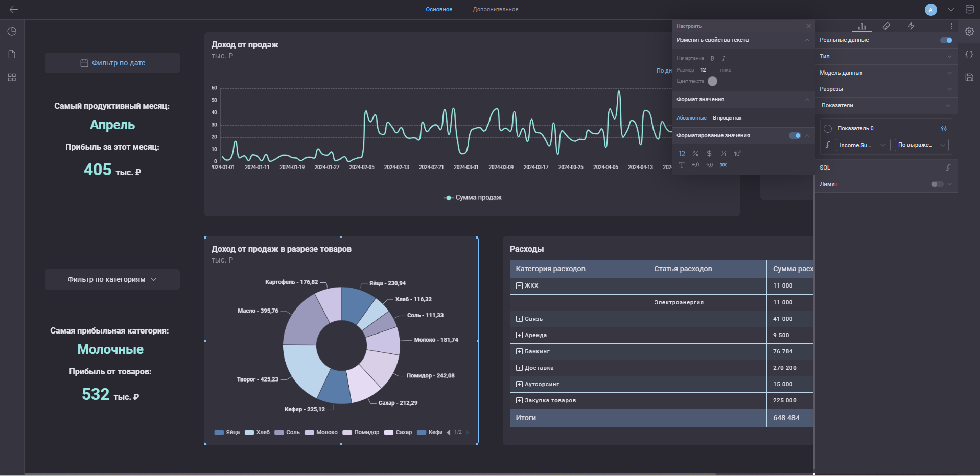
Task: Switch to the Основное tab
Action: 439,9
